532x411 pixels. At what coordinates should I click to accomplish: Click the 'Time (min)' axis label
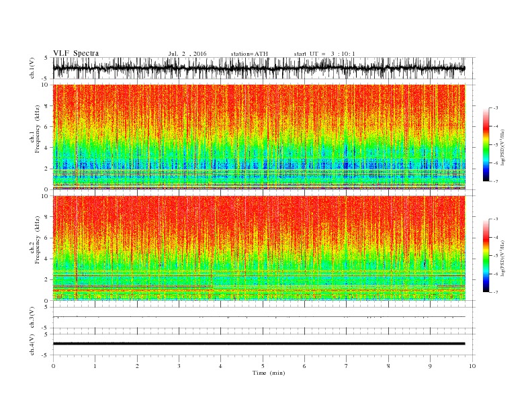(x=269, y=373)
